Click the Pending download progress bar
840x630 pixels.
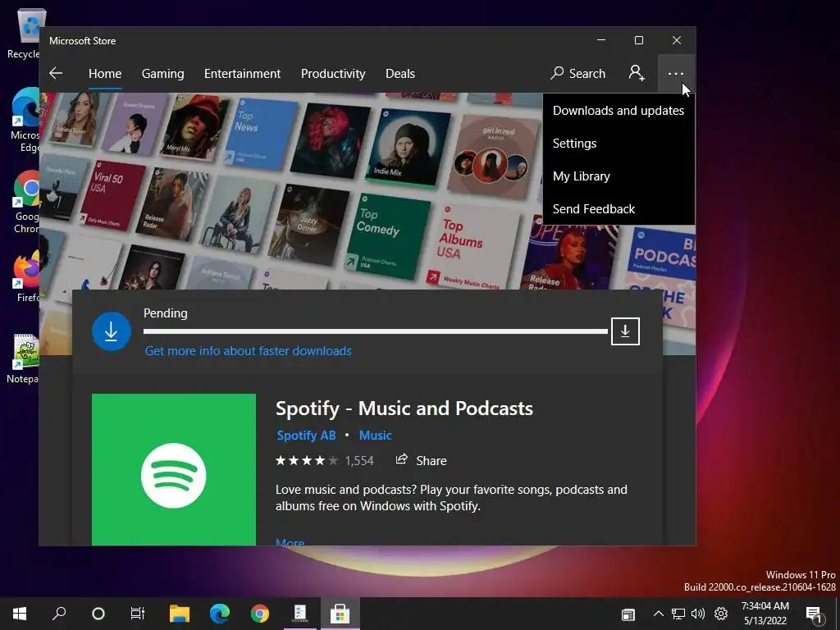point(376,331)
